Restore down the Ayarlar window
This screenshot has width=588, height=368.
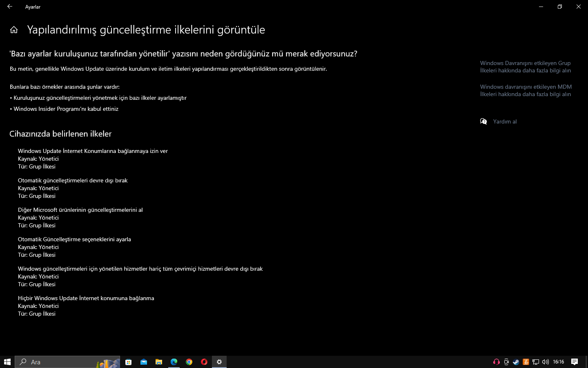[560, 7]
